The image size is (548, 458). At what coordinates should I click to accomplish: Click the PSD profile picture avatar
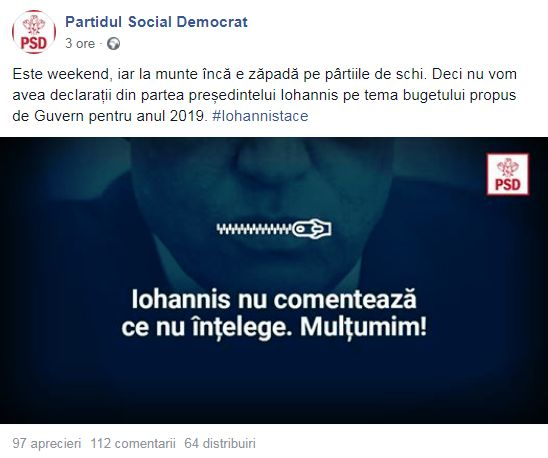[34, 32]
